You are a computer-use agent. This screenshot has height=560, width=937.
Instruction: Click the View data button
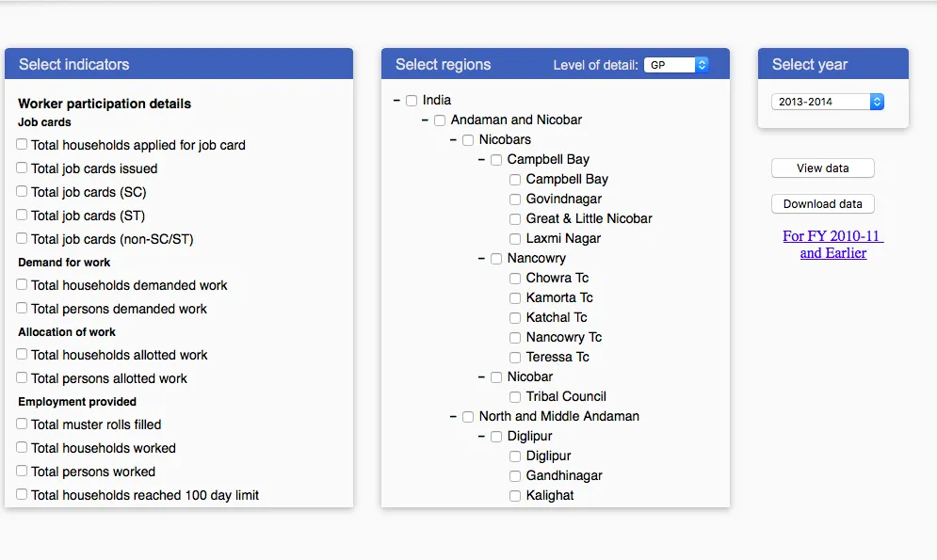[822, 168]
